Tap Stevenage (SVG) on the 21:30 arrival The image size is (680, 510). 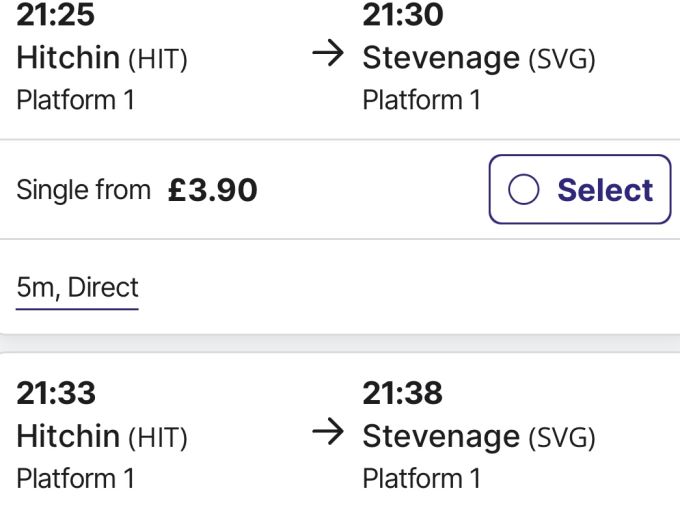point(479,58)
